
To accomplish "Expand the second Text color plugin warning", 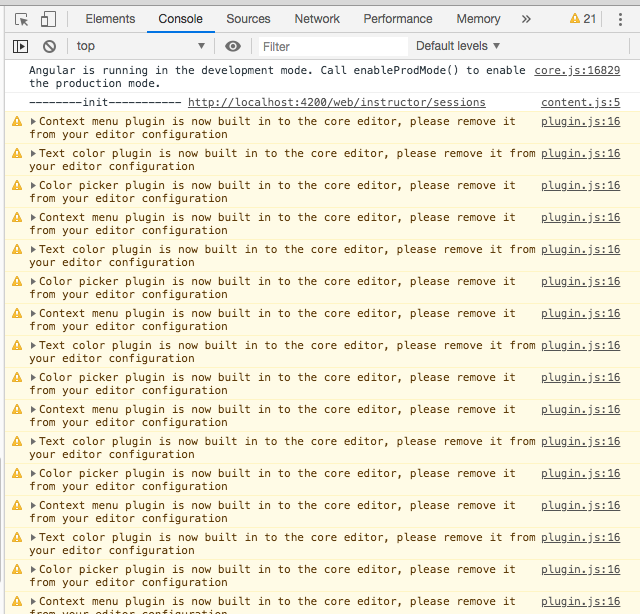I will point(33,249).
